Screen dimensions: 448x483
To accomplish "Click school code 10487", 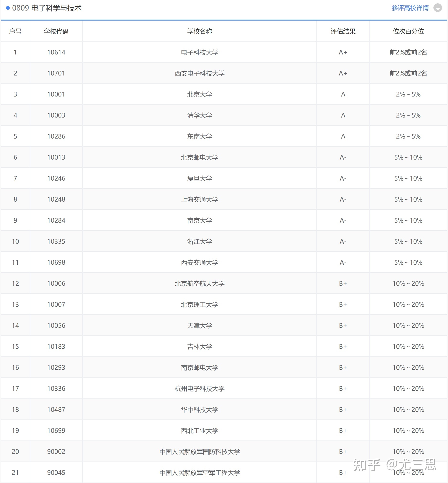I will point(56,409).
